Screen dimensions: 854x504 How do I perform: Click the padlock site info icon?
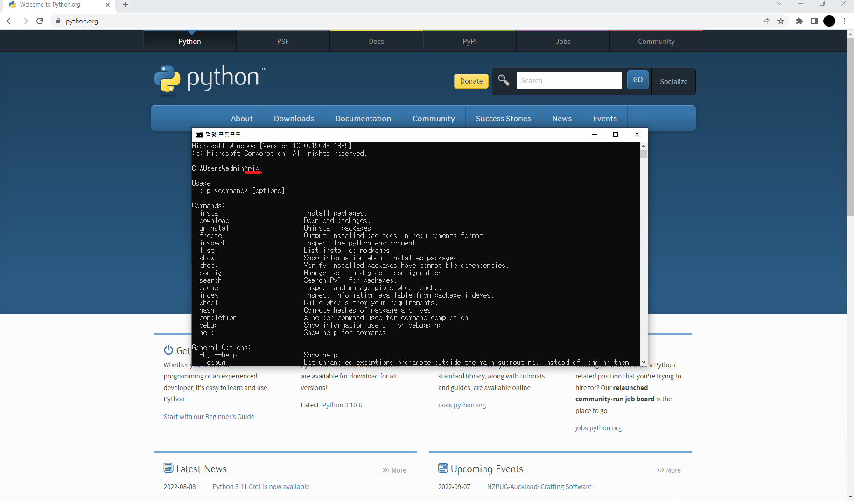(x=58, y=21)
